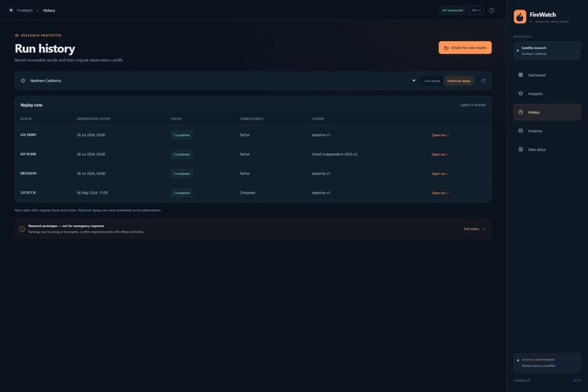Image resolution: width=588 pixels, height=392 pixels.
Task: Open the Hotspots page
Action: [547, 93]
